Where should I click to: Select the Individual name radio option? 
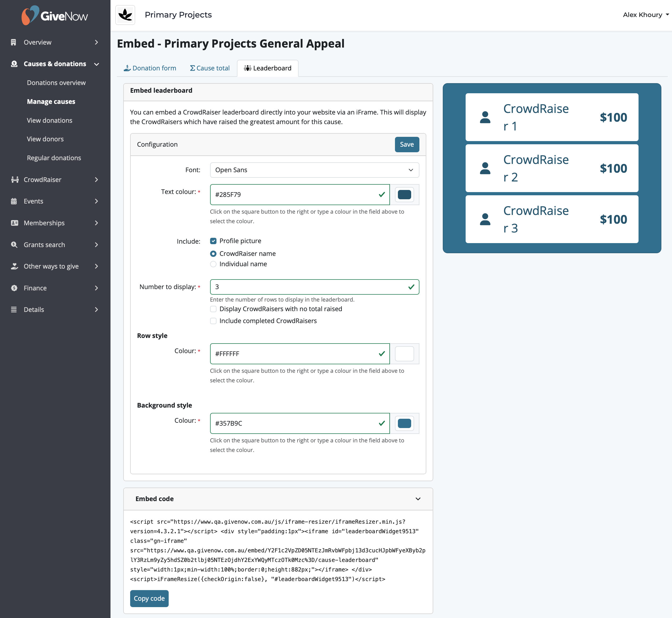tap(213, 264)
